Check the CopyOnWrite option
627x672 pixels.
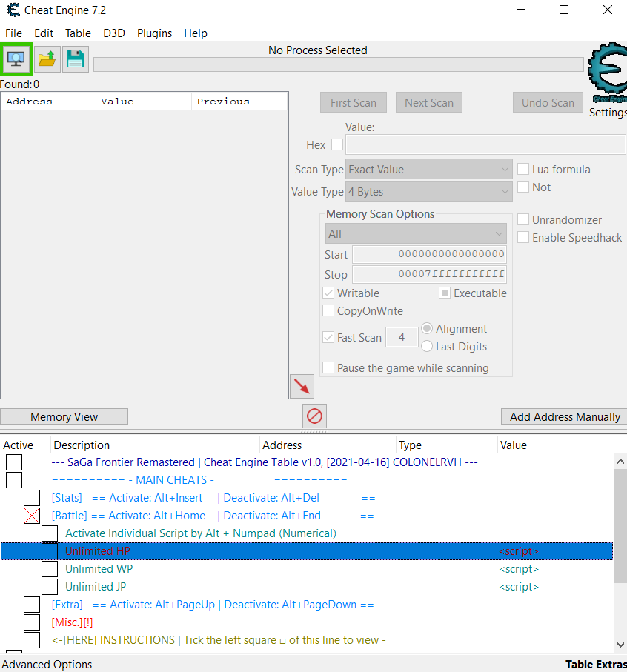coord(328,310)
